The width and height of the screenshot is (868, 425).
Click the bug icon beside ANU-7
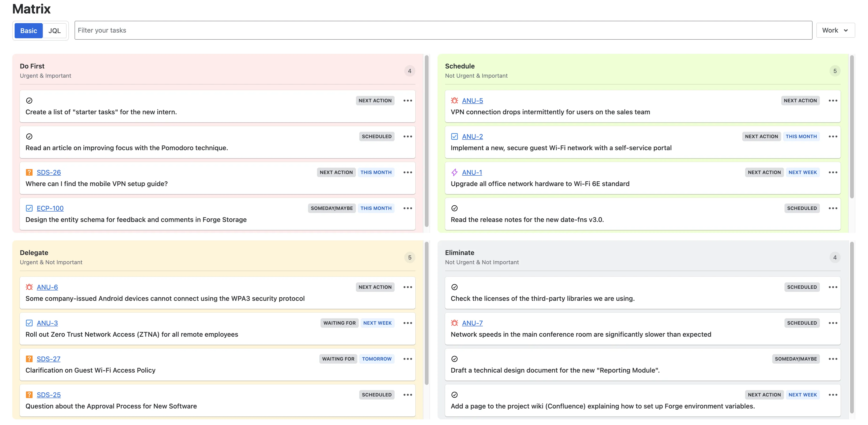tap(454, 323)
